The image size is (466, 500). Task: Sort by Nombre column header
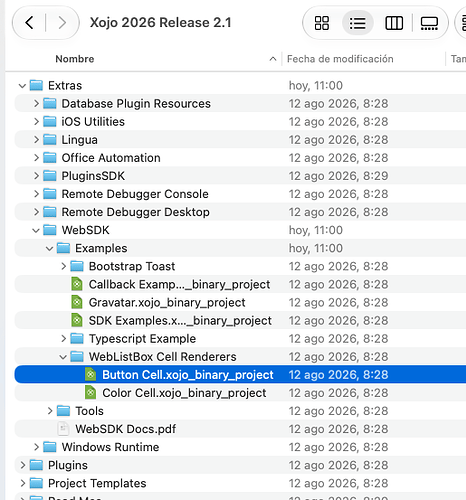75,59
